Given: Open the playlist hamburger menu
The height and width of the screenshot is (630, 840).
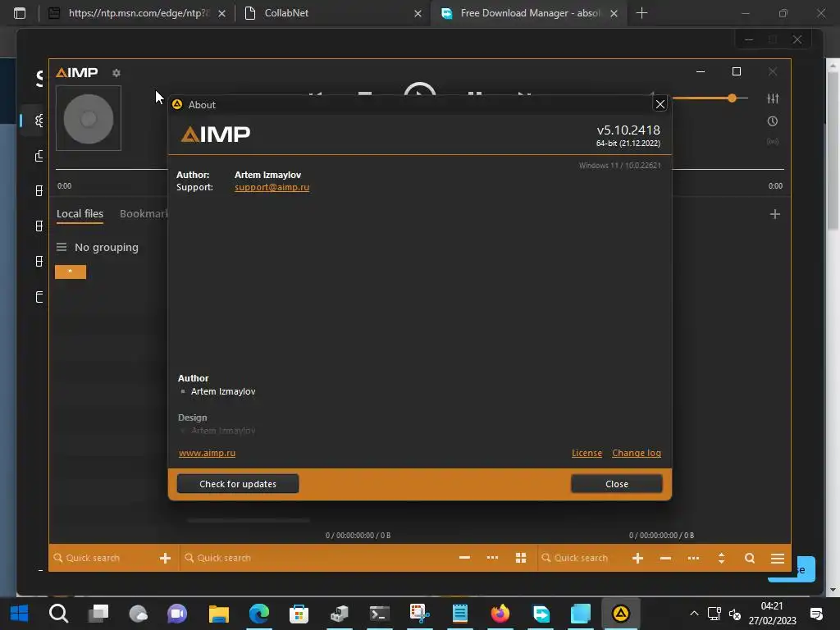Looking at the screenshot, I should [778, 558].
